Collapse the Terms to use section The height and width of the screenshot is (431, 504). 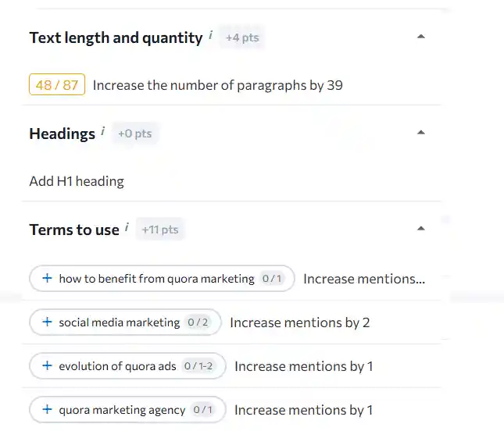pos(420,229)
